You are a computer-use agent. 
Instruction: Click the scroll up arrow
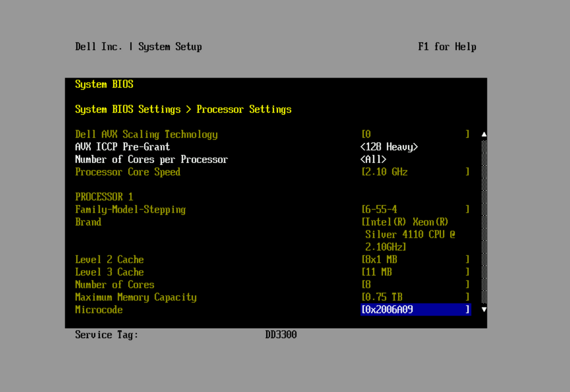pyautogui.click(x=484, y=134)
